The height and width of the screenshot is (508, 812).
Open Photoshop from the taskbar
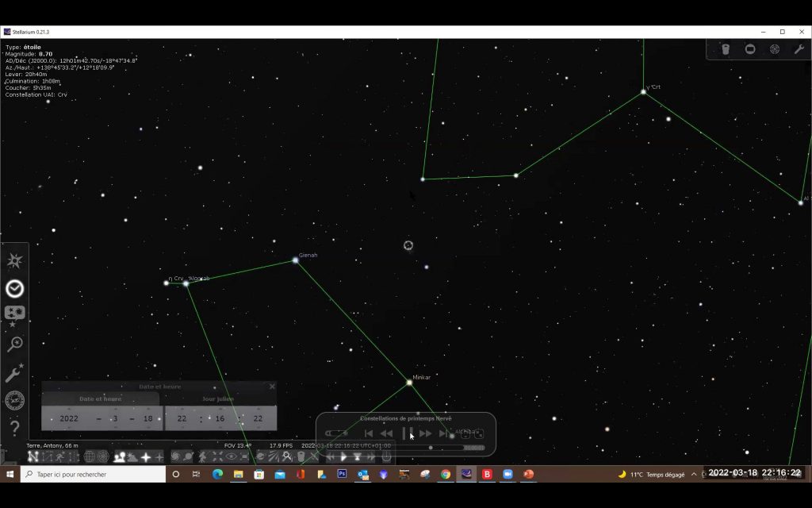[342, 474]
